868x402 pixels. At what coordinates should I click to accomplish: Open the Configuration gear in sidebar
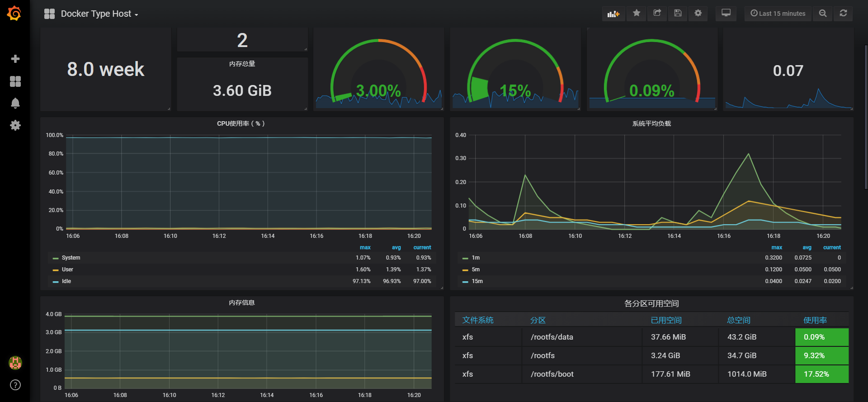pyautogui.click(x=15, y=125)
